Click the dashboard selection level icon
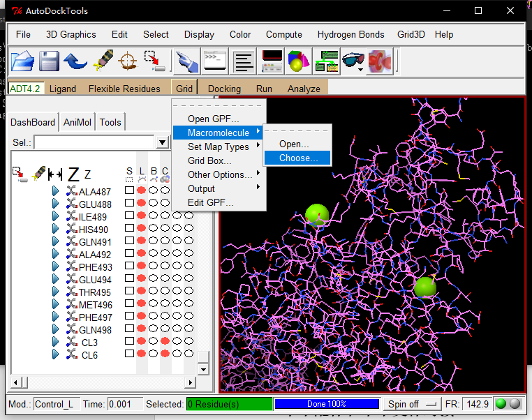 tap(20, 174)
